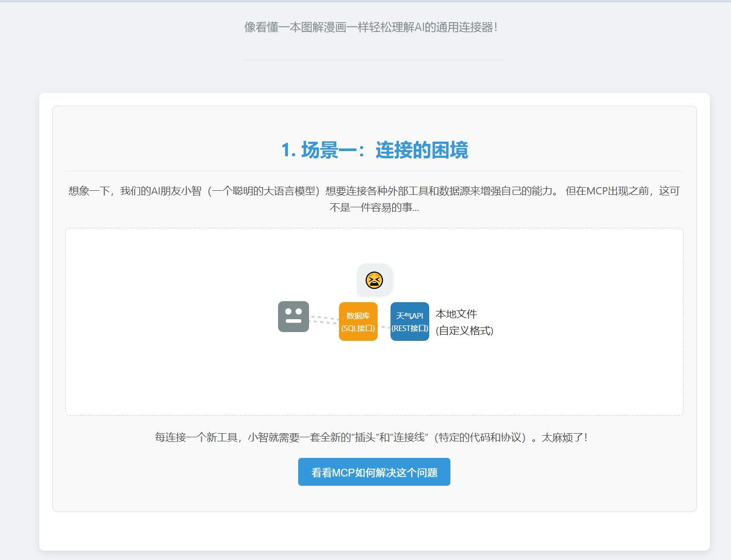731x560 pixels.
Task: Click the text 不是一件容易的事...
Action: pos(373,207)
